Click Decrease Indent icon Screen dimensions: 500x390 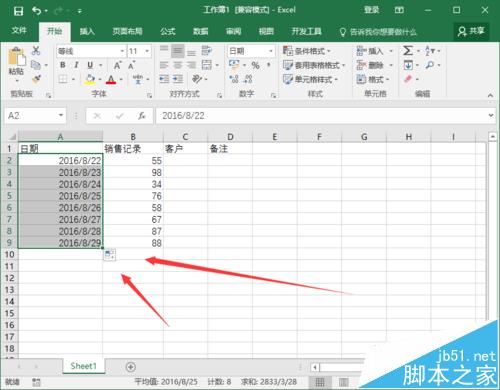pyautogui.click(x=164, y=79)
